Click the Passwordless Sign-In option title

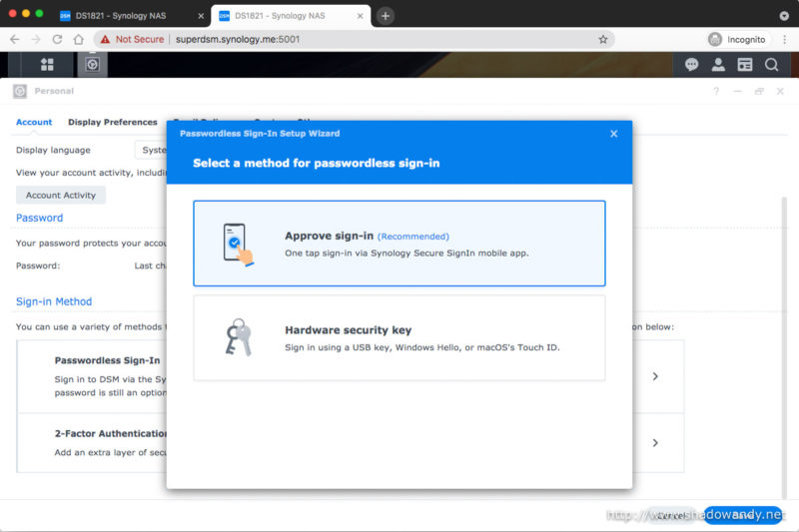tap(107, 360)
